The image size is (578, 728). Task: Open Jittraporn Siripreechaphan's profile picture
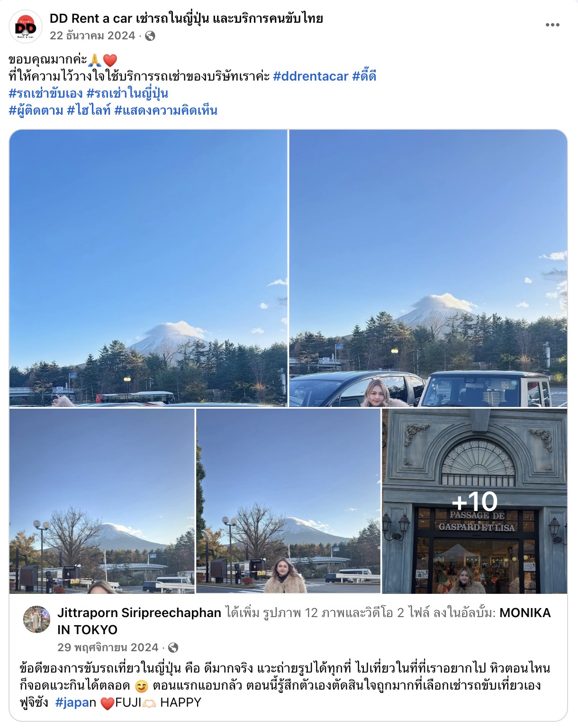point(37,619)
